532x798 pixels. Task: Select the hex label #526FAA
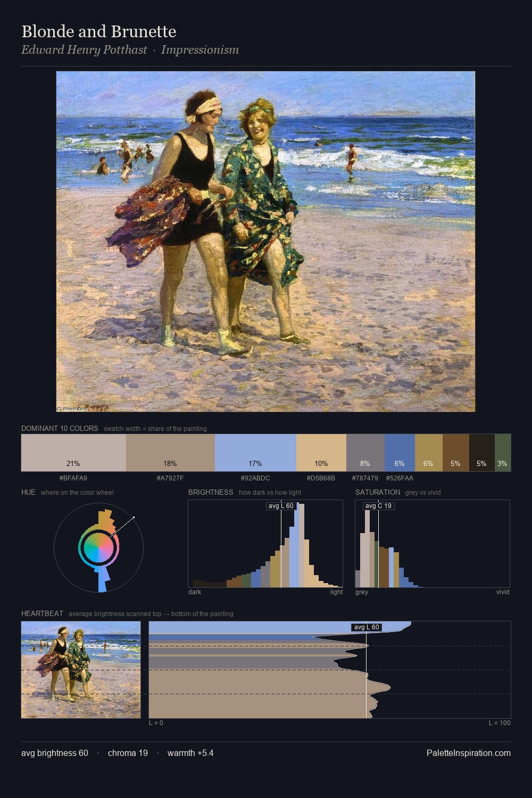coord(400,478)
